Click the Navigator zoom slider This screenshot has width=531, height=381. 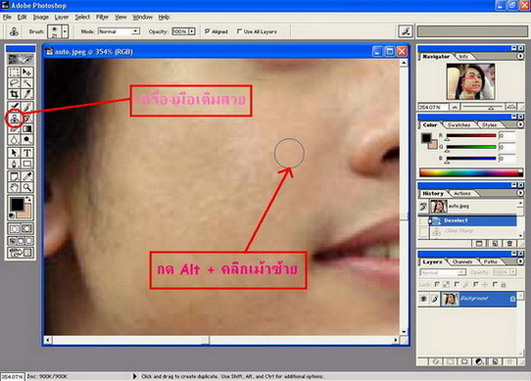coord(482,107)
